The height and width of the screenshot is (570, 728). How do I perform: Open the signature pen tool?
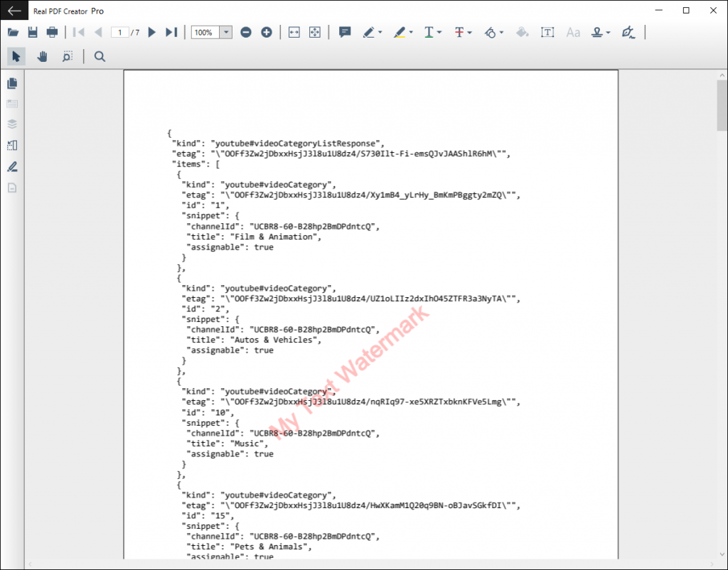(628, 33)
